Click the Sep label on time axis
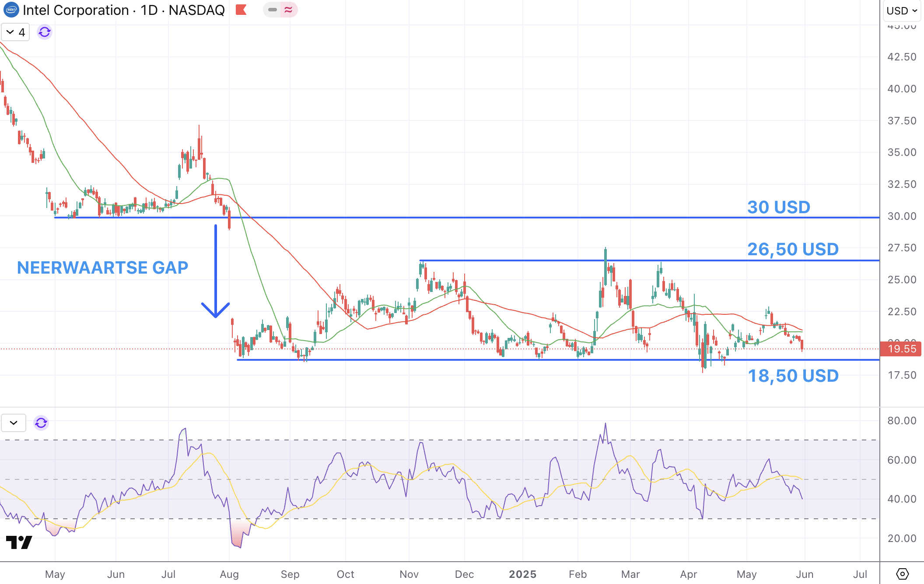The image size is (924, 584). coord(290,574)
